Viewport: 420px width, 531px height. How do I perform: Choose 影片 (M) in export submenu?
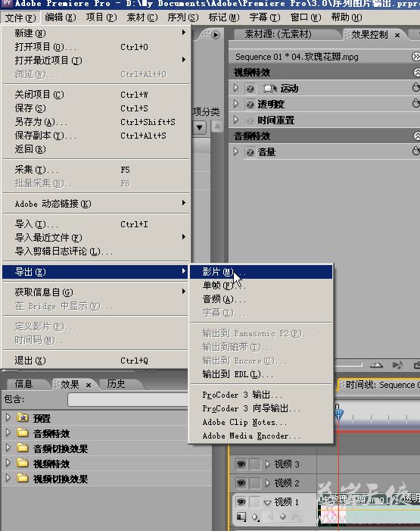261,272
